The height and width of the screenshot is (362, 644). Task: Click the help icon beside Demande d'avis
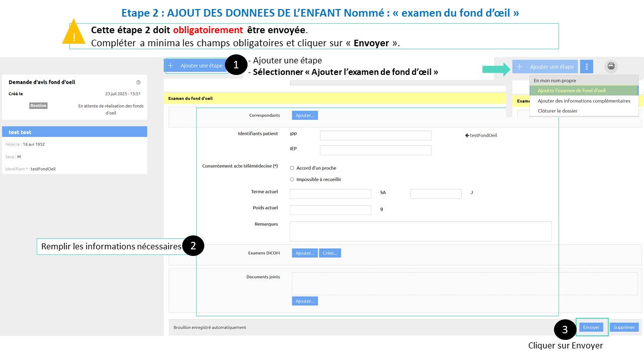(x=138, y=82)
